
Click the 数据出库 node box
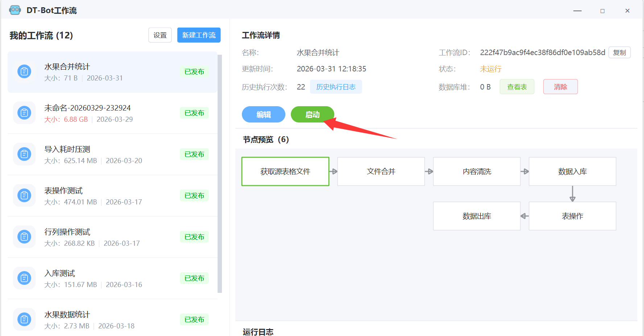tap(476, 216)
